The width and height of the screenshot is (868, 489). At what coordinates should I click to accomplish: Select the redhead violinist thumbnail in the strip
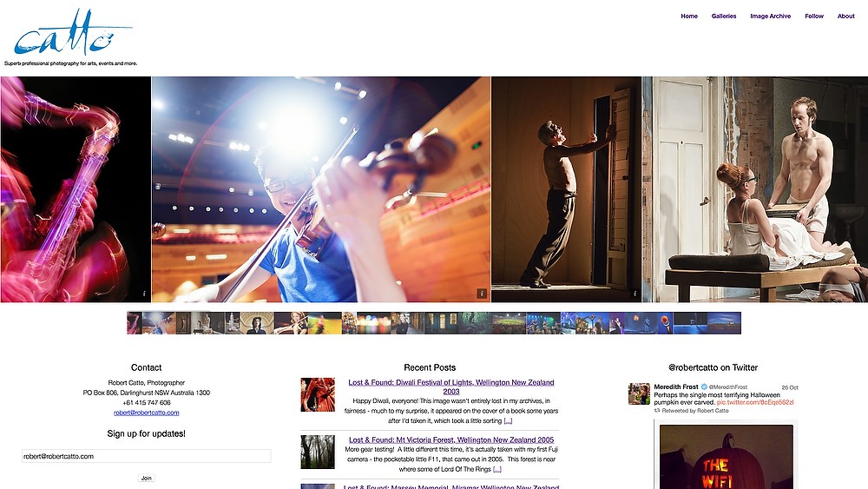(x=291, y=323)
